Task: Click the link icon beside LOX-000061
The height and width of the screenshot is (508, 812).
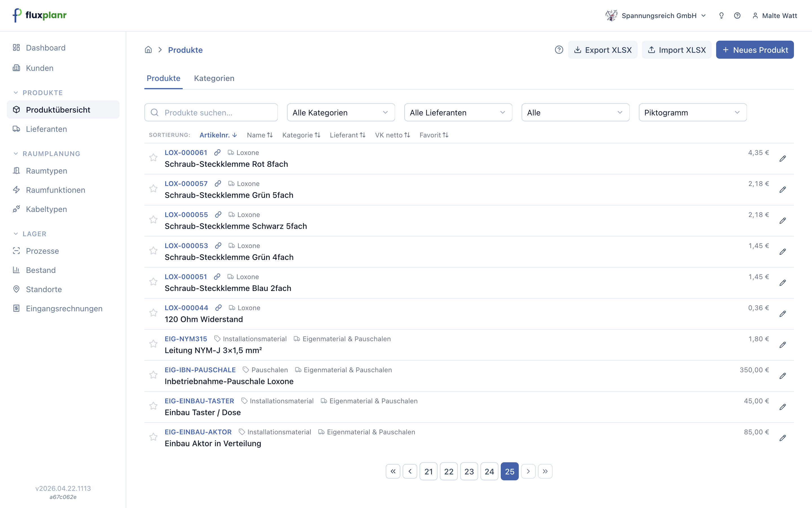Action: pos(217,152)
